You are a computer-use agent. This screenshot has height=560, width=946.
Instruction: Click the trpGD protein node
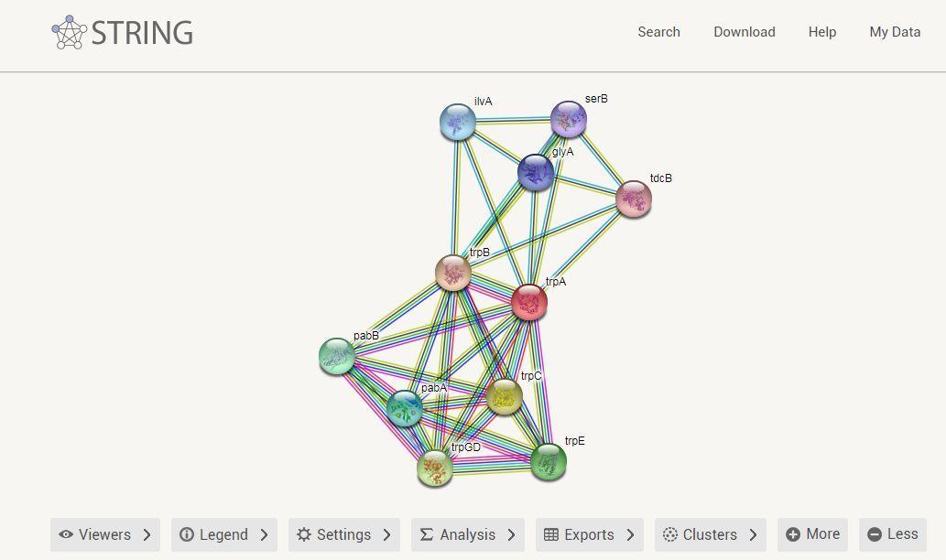coord(435,468)
